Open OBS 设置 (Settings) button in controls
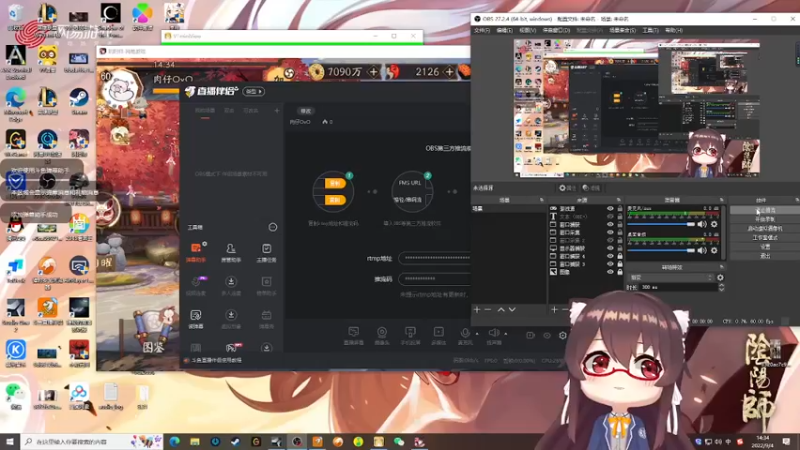This screenshot has width=800, height=450. 765,247
